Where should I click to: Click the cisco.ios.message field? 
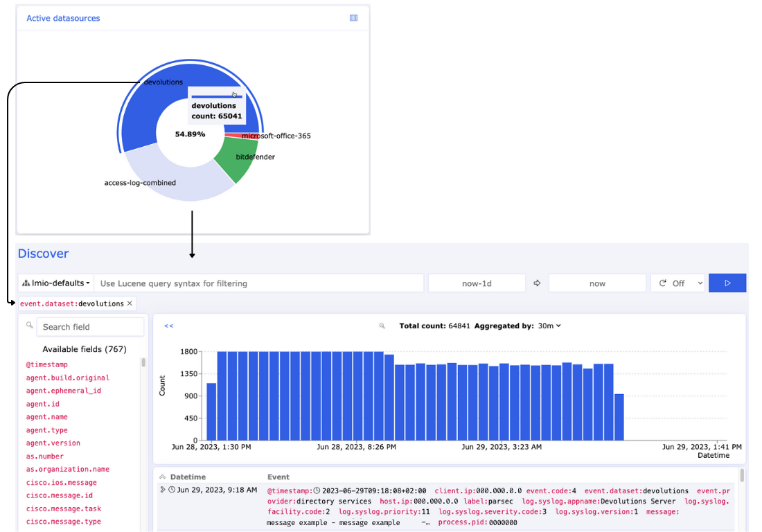click(x=61, y=482)
